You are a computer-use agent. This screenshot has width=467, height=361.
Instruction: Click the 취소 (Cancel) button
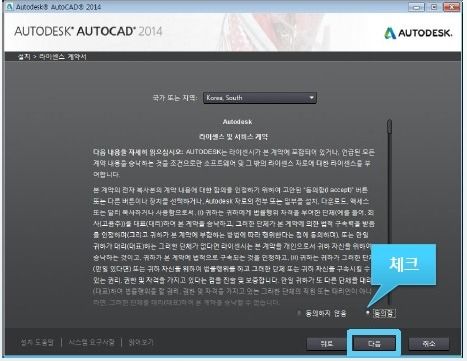tap(428, 343)
